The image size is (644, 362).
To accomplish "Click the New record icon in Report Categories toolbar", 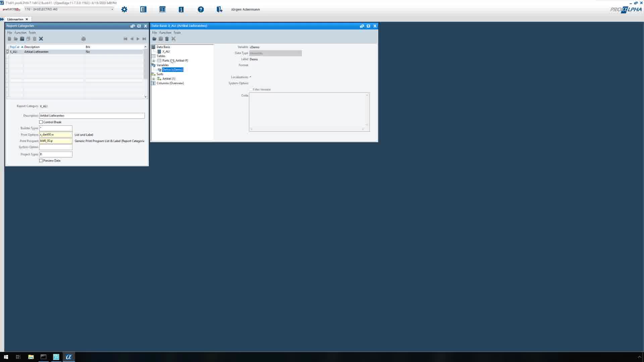I will (x=9, y=39).
